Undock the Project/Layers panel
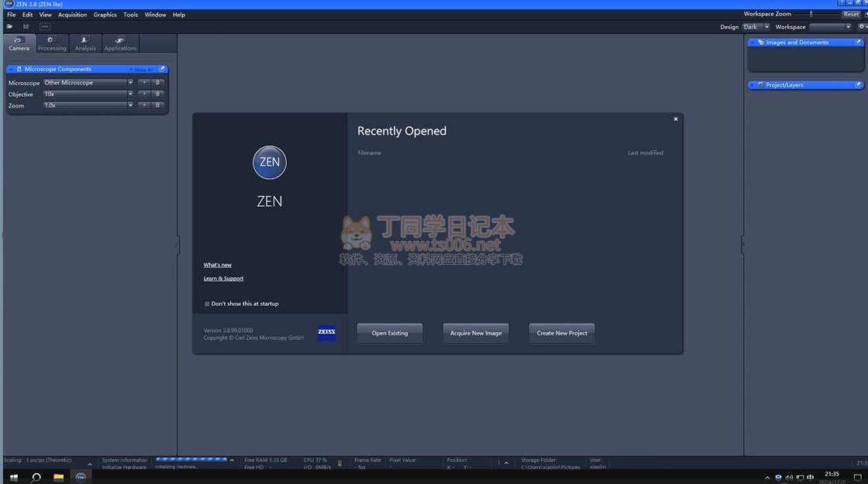The width and height of the screenshot is (868, 484). point(858,84)
